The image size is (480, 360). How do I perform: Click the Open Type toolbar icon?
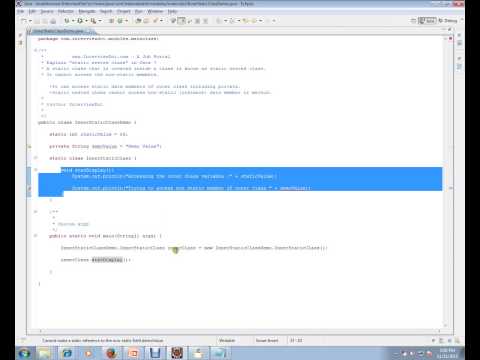point(138,21)
